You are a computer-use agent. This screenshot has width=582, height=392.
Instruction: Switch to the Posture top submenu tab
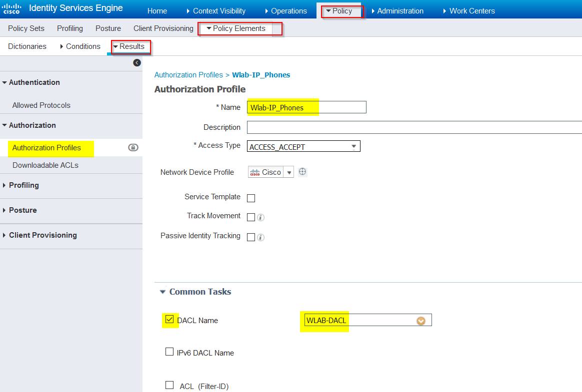tap(108, 28)
